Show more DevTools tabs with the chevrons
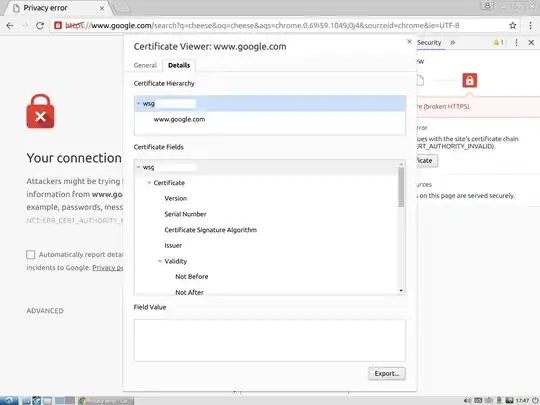Viewport: 540px width, 405px height. 453,42
